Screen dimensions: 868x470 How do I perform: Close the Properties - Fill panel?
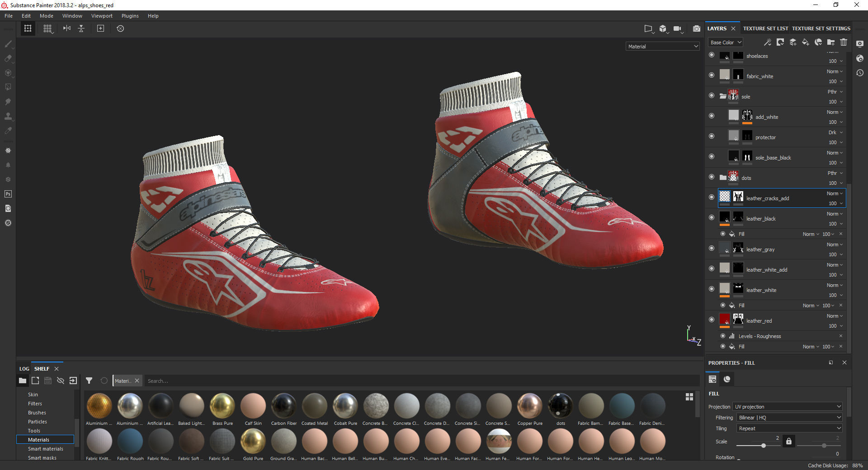point(844,362)
